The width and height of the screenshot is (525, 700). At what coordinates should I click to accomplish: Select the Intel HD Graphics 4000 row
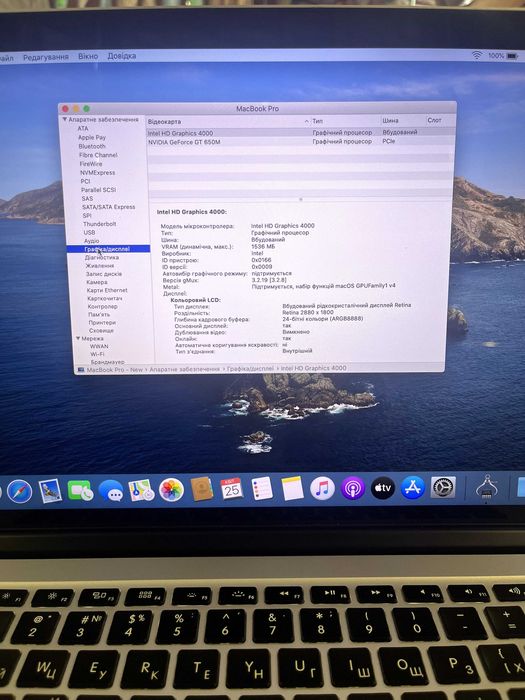(301, 133)
